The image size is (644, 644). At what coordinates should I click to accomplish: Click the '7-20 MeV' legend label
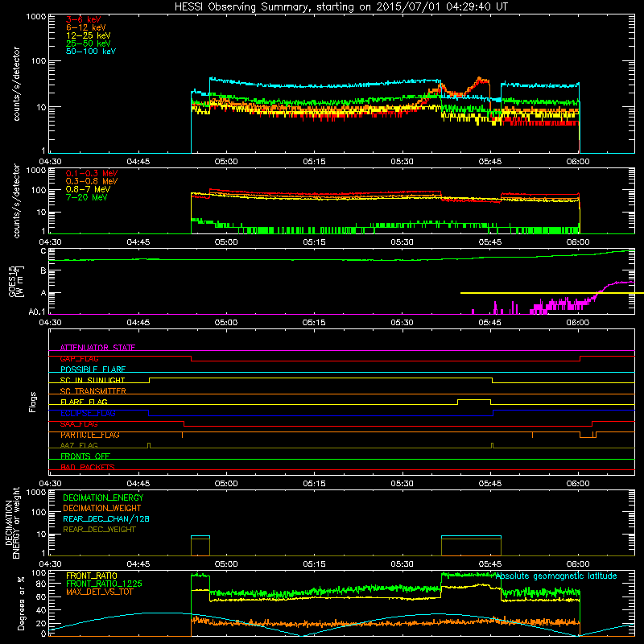[x=86, y=197]
